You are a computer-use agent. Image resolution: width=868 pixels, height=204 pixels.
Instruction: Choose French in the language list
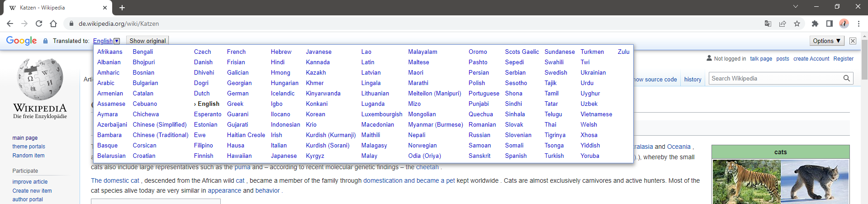tap(236, 52)
